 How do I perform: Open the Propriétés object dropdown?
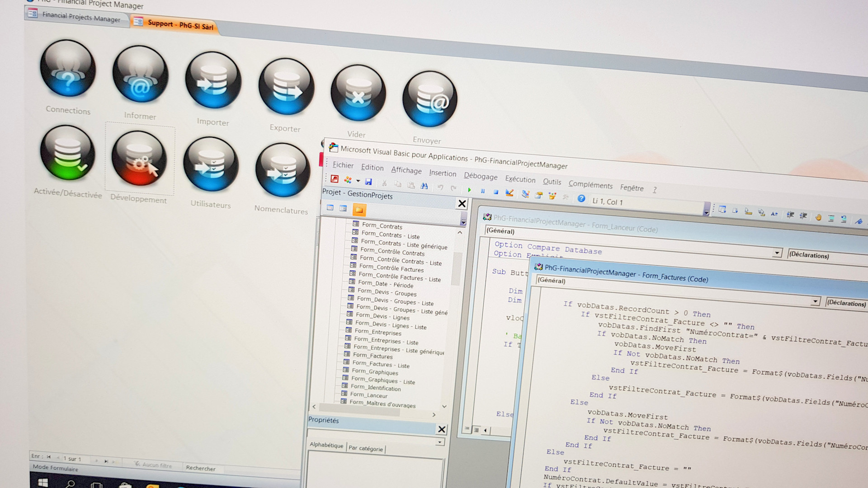click(439, 442)
